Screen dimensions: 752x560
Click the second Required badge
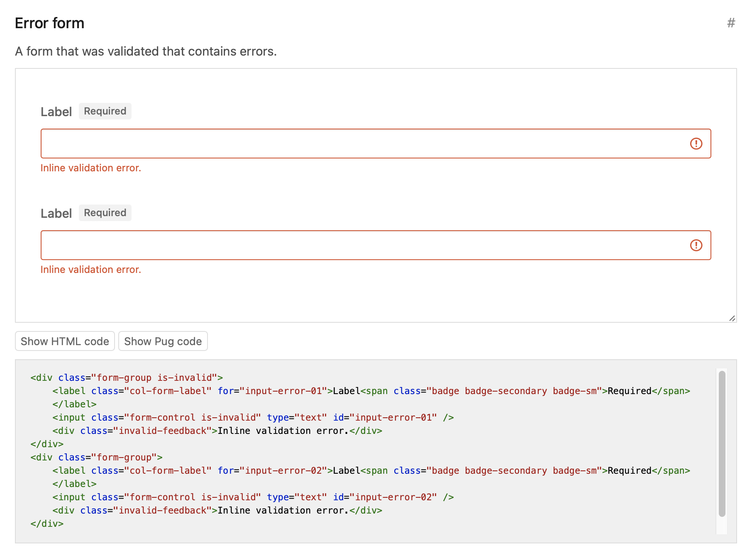[x=105, y=213]
